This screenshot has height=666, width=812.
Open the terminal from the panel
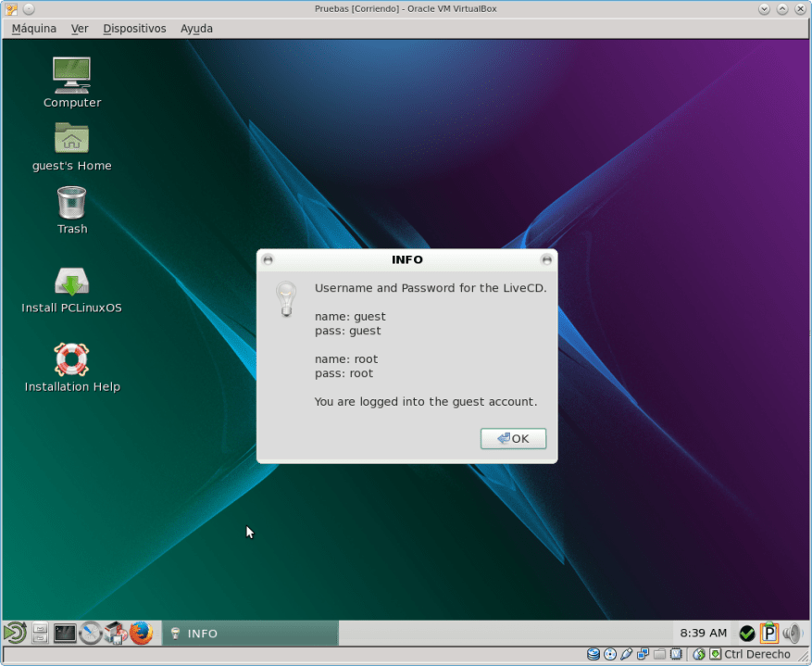pyautogui.click(x=65, y=634)
